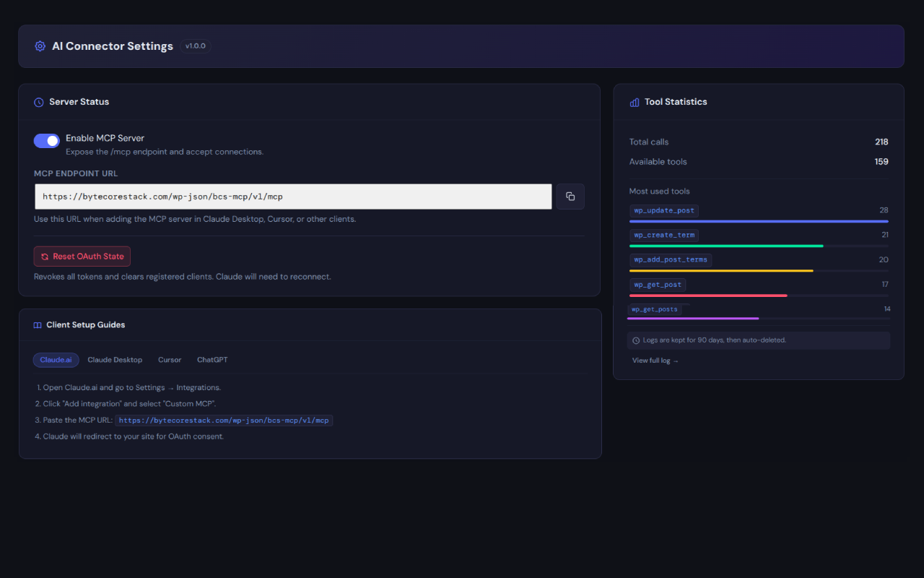Click the wp_get_posts tool tag
The height and width of the screenshot is (578, 924).
[655, 309]
